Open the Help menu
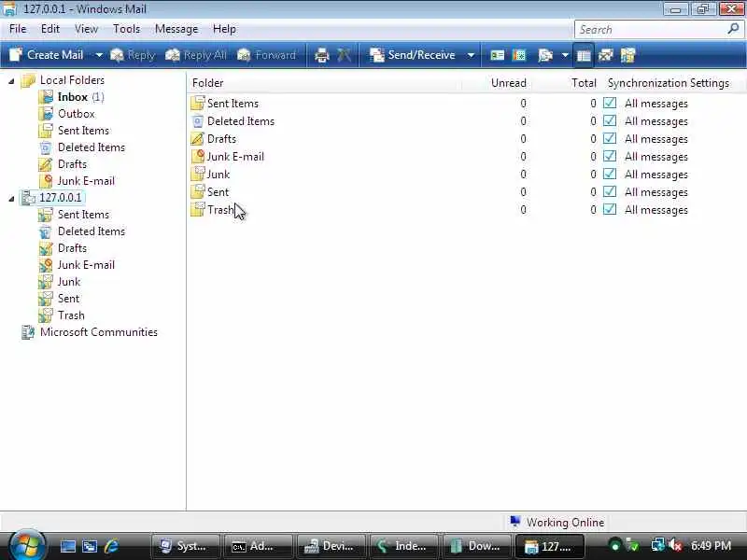Image resolution: width=747 pixels, height=560 pixels. [224, 29]
